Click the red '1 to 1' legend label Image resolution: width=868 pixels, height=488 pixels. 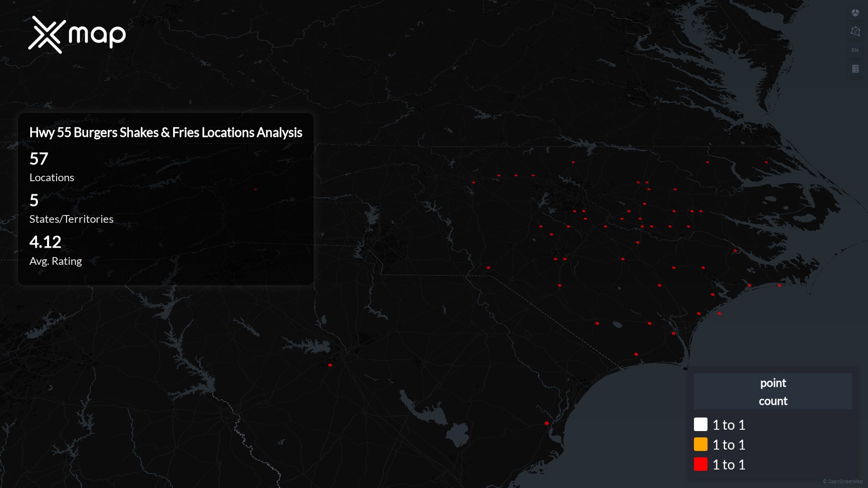[729, 465]
